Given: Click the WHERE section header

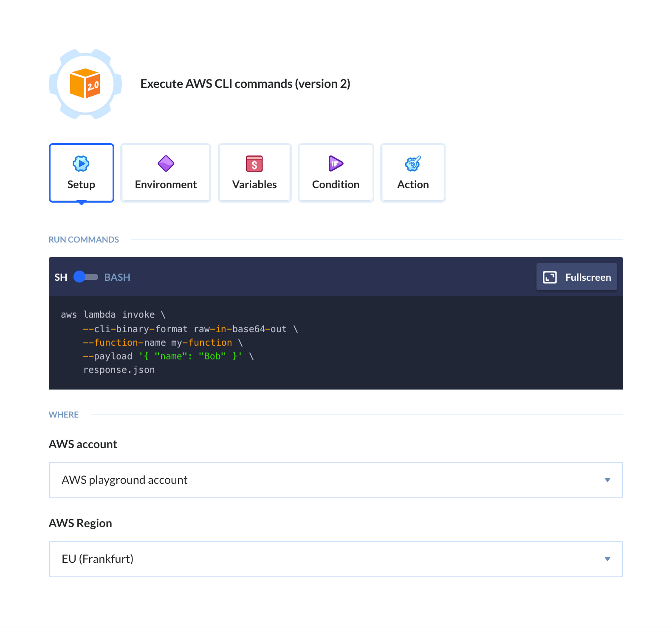Looking at the screenshot, I should (64, 415).
